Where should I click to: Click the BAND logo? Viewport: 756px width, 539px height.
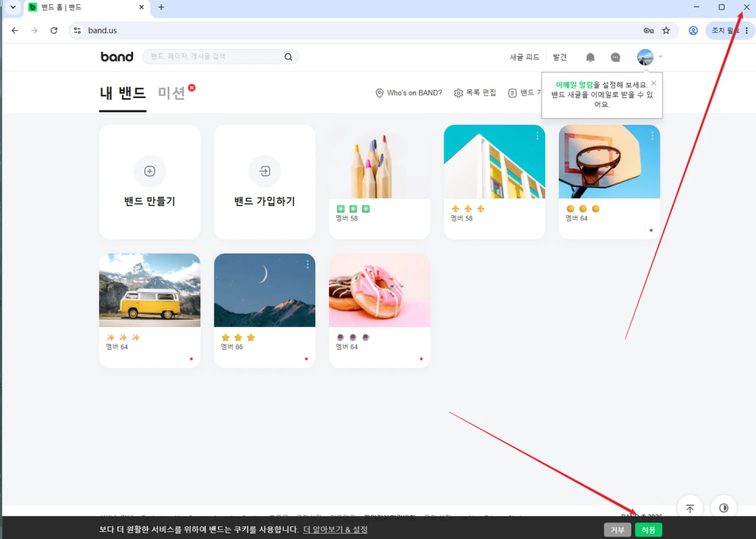pos(117,57)
